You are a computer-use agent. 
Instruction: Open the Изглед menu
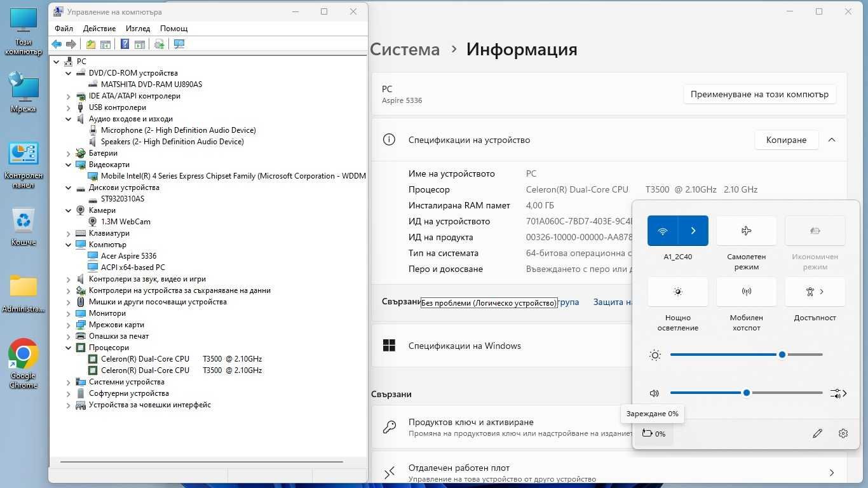(138, 29)
